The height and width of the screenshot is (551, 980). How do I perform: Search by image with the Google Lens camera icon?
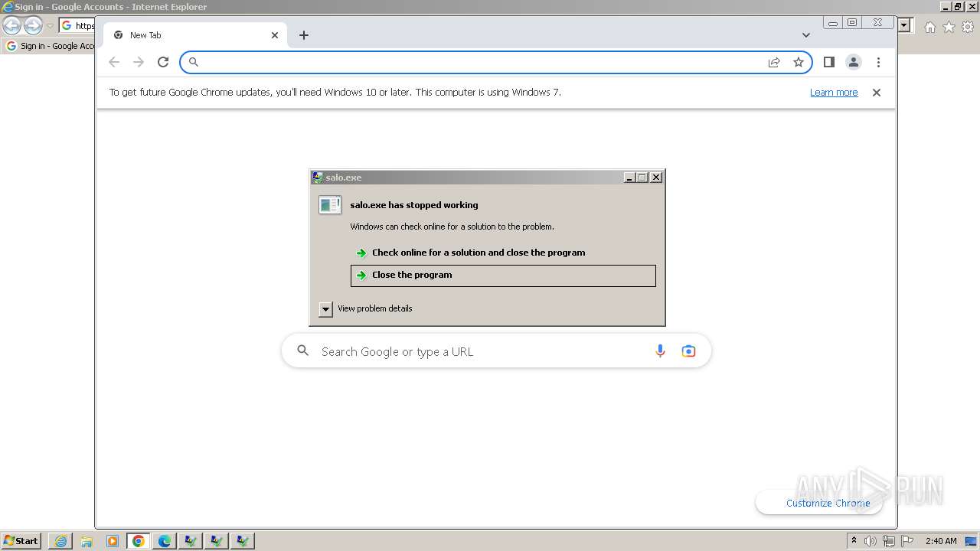click(688, 351)
